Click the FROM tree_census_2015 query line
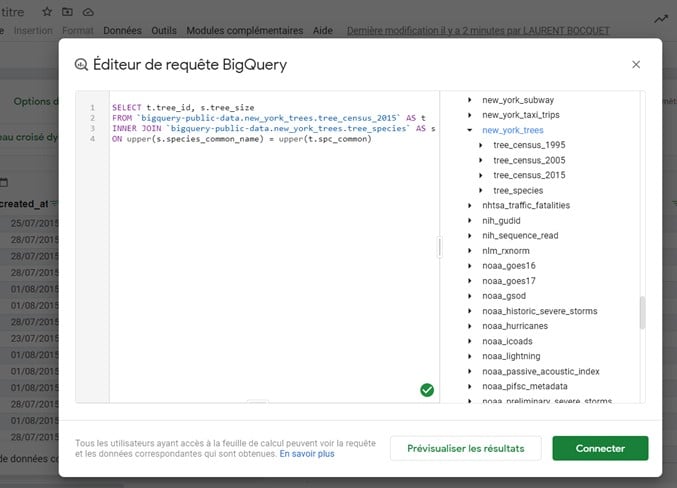The height and width of the screenshot is (488, 677). (269, 118)
